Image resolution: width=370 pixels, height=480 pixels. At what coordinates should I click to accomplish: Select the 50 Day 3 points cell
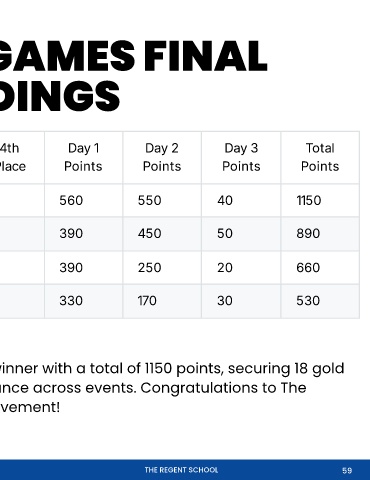pyautogui.click(x=241, y=234)
